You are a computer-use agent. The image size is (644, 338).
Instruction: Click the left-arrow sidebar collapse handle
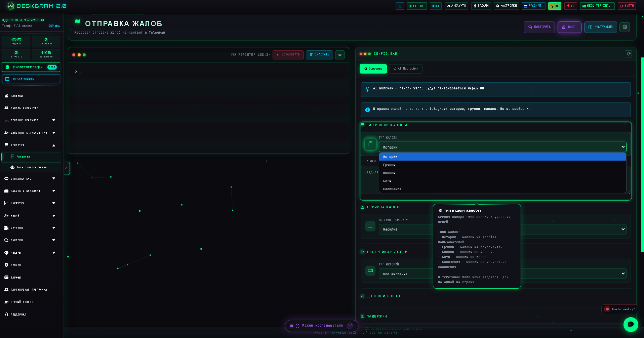(67, 168)
